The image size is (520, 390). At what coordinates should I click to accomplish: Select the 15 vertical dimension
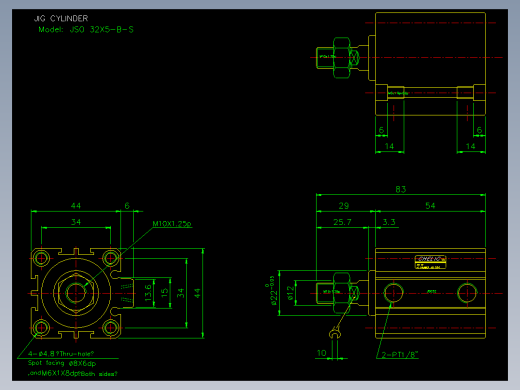tap(165, 293)
